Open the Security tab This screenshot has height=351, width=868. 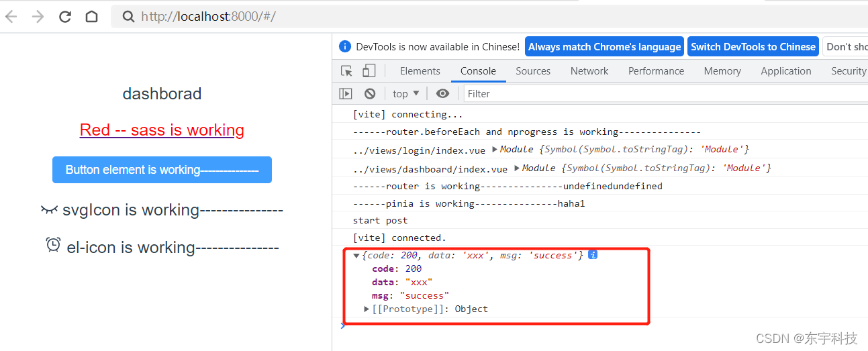(x=847, y=71)
